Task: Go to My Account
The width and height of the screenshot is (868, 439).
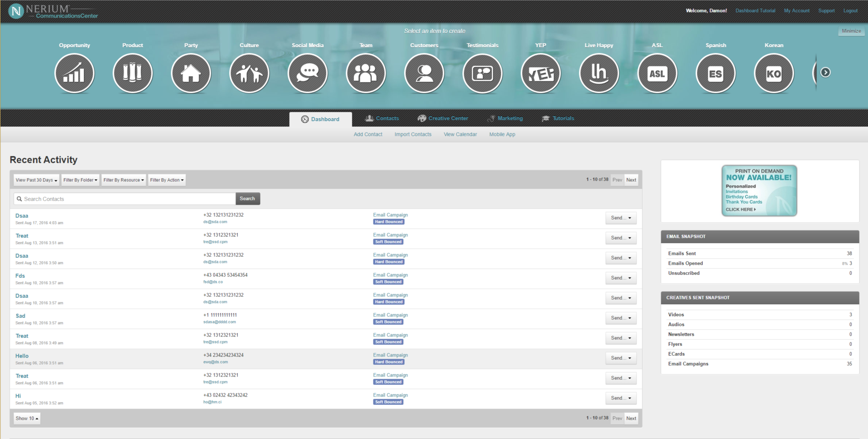Action: [797, 10]
